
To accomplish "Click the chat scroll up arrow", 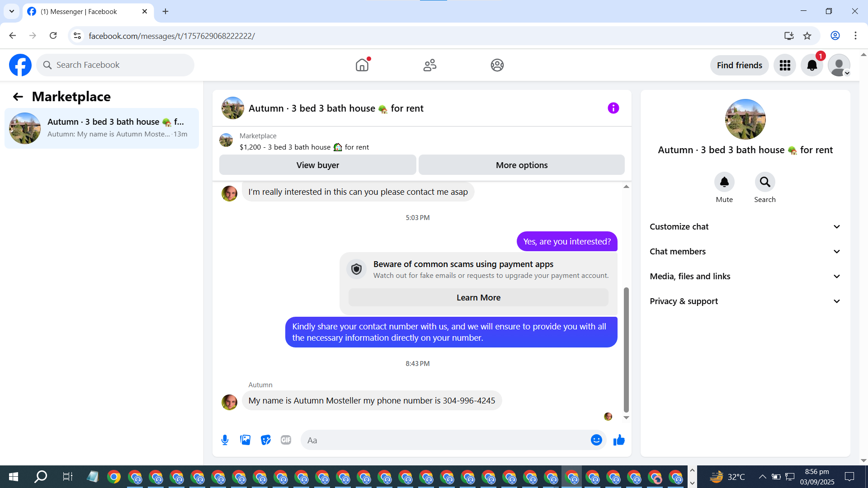I will [626, 187].
